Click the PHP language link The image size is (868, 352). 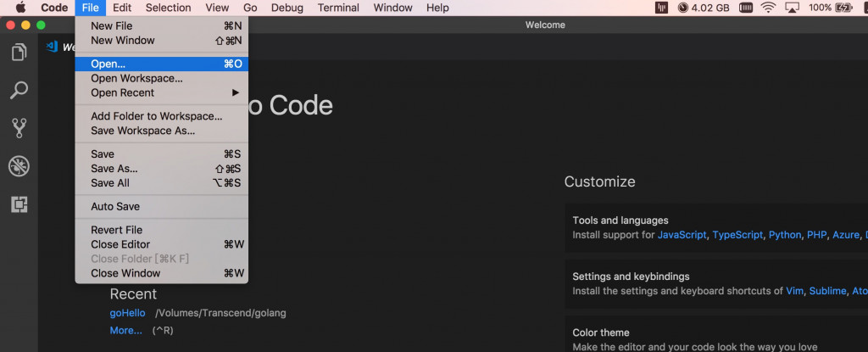pyautogui.click(x=816, y=235)
